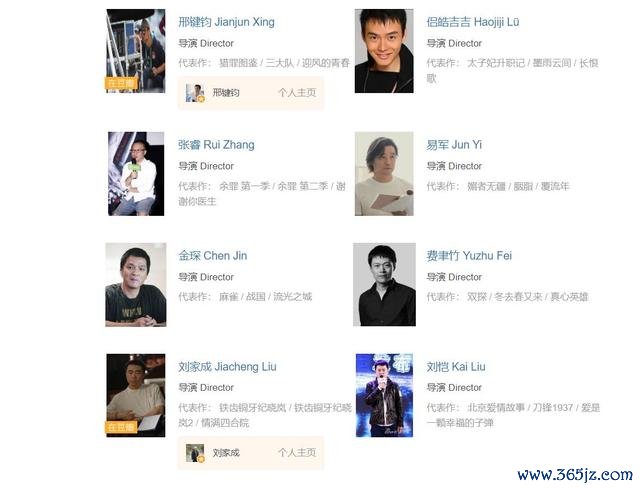Click Jun Yi's portrait thumbnail

point(384,174)
